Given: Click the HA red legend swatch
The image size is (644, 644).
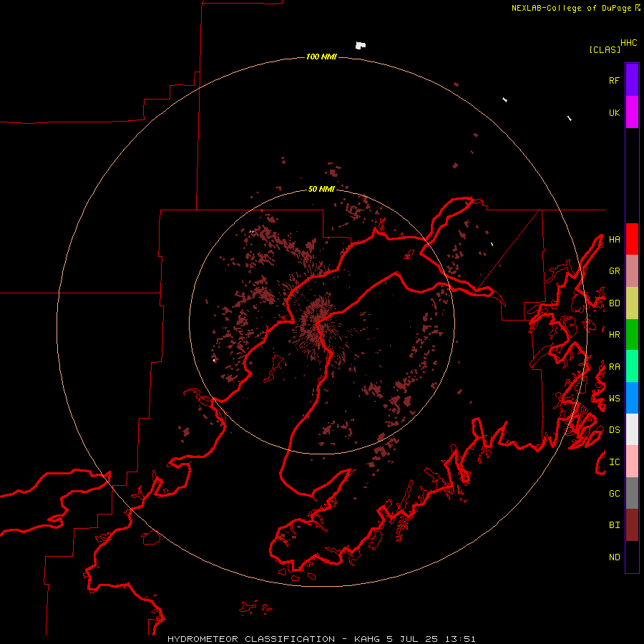Looking at the screenshot, I should (632, 239).
